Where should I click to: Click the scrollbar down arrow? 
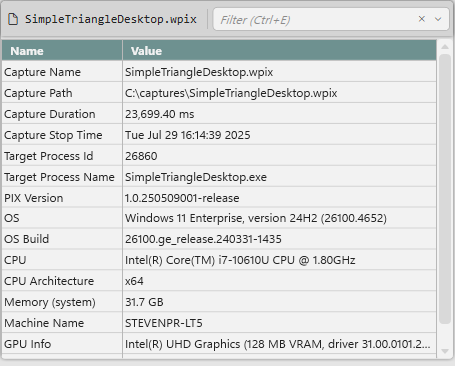tap(445, 351)
